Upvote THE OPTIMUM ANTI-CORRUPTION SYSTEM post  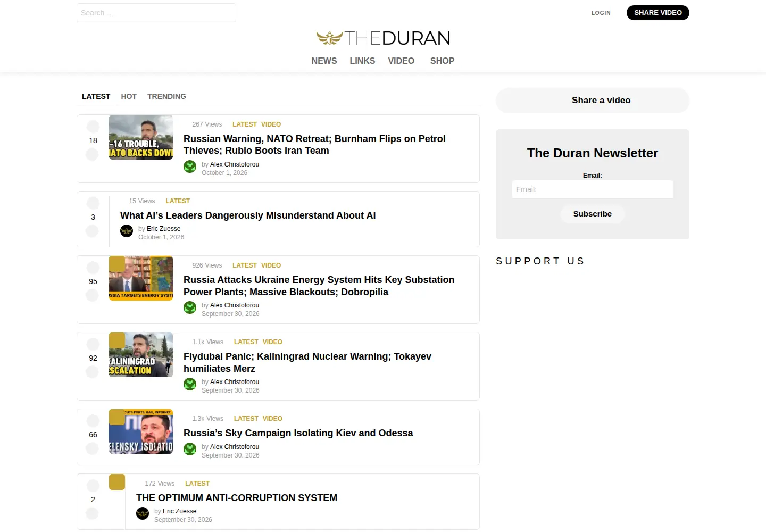click(93, 486)
